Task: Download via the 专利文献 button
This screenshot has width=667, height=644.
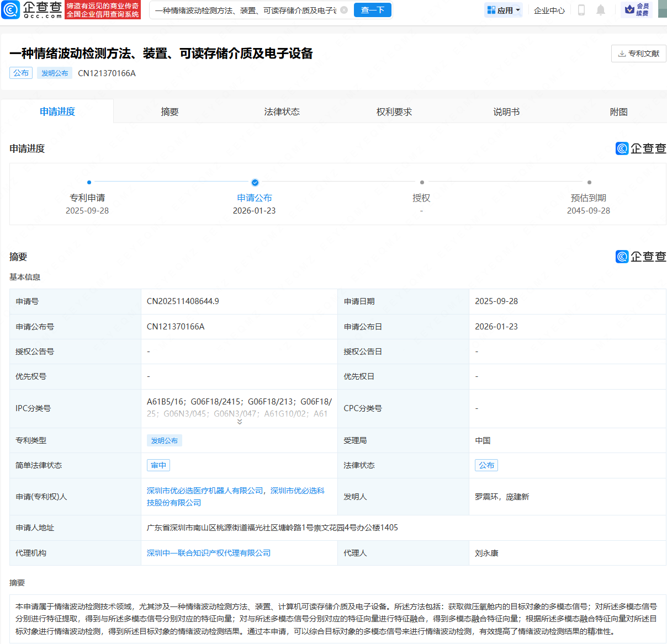Action: (638, 54)
